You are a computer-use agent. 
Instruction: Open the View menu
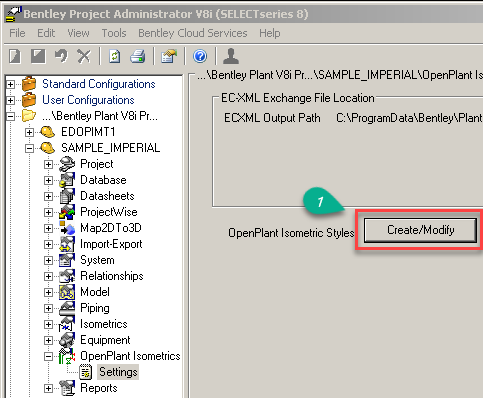pyautogui.click(x=78, y=33)
